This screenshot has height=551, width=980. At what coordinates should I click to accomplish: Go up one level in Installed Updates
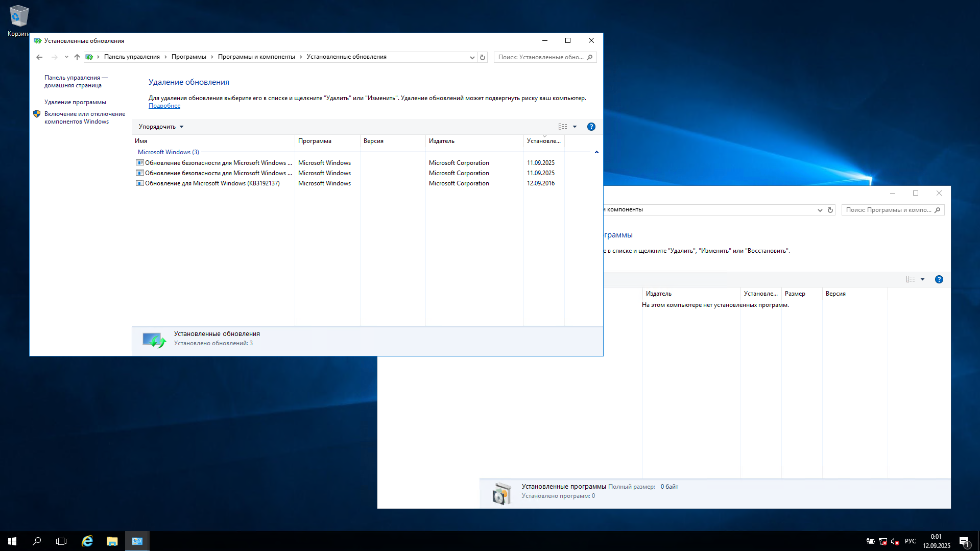[77, 57]
